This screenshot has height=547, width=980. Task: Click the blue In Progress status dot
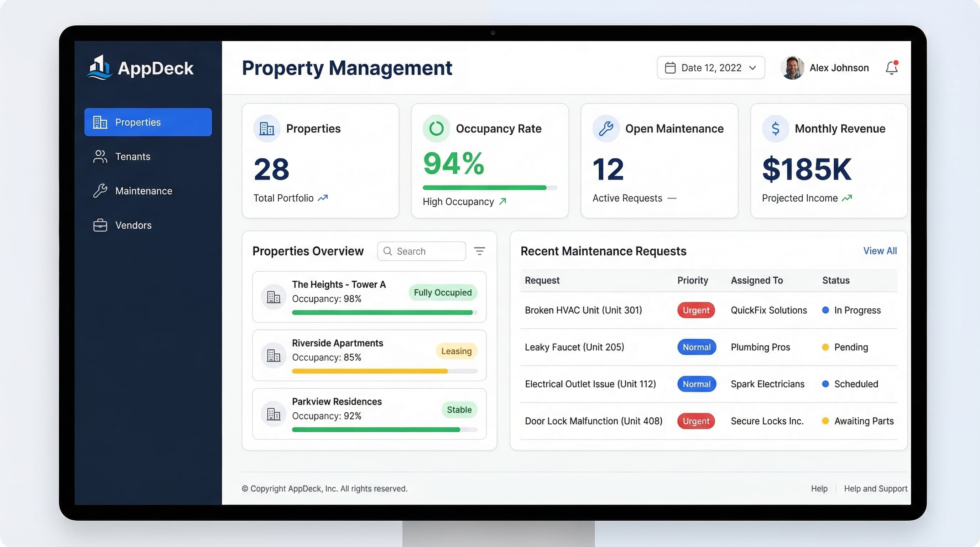[x=825, y=310]
